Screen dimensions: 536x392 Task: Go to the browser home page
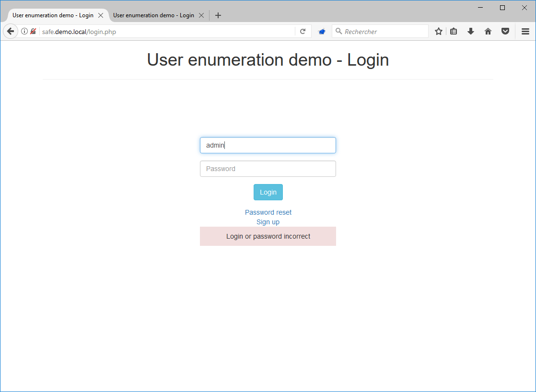[x=488, y=31]
